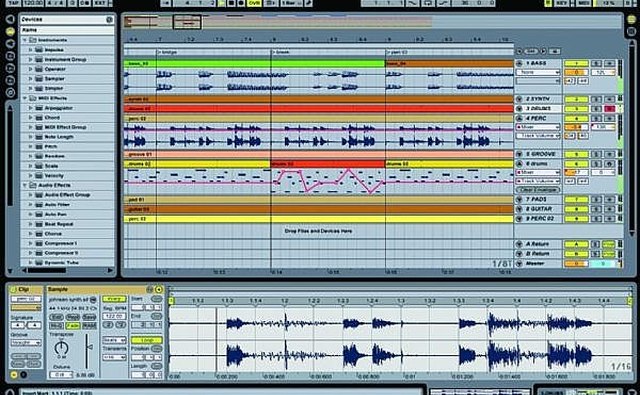Click the transport record button
This screenshot has height=395, width=640.
[x=241, y=3]
